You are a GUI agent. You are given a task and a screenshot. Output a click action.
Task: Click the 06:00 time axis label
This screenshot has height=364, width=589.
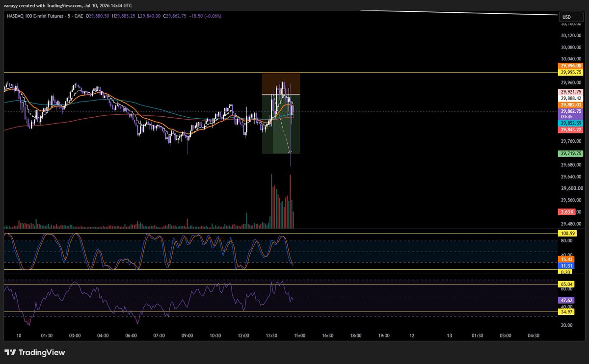(x=131, y=336)
